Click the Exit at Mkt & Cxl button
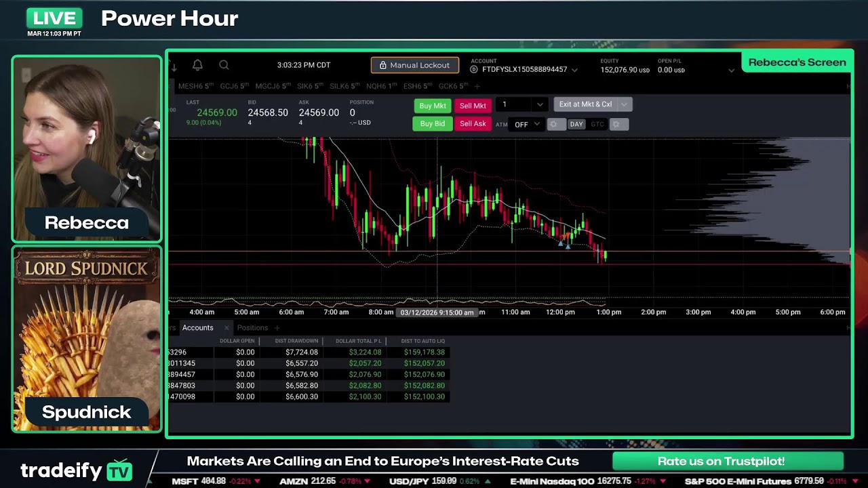Viewport: 868px width, 488px height. pyautogui.click(x=585, y=104)
